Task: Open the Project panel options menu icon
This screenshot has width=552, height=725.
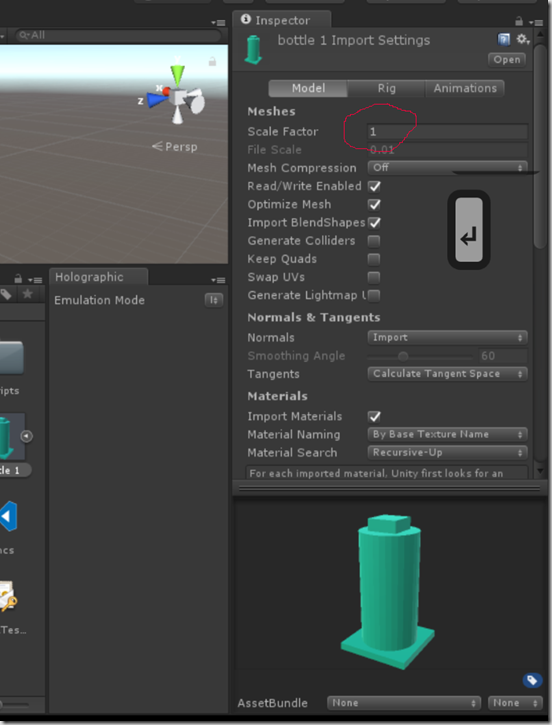Action: point(35,280)
